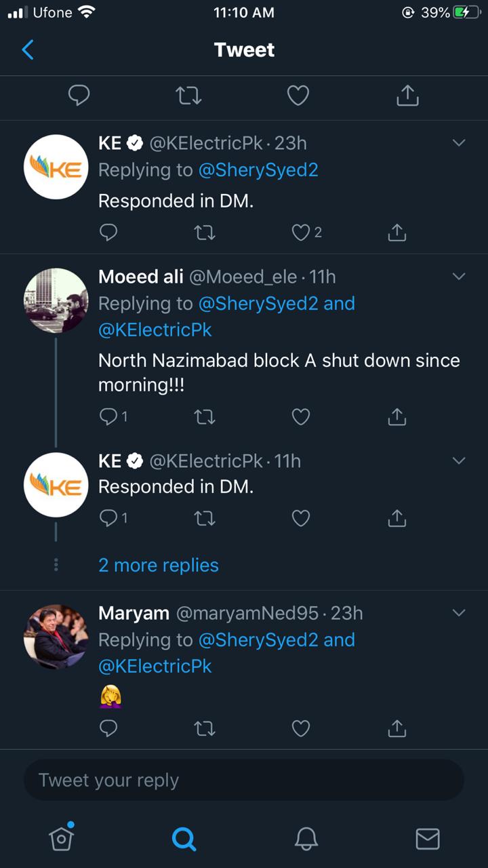Open @maryamNed95 handle in Maryam's tweet
The image size is (488, 868).
coord(247,613)
